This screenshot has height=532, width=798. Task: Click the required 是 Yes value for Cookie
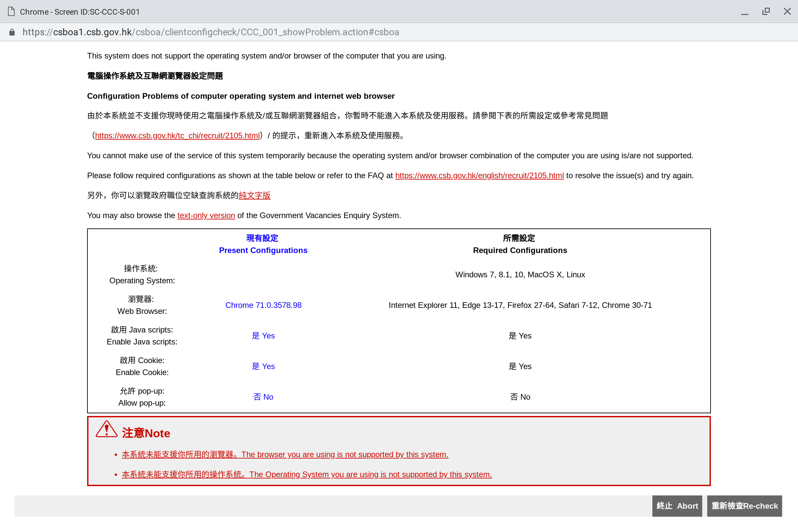tap(520, 366)
